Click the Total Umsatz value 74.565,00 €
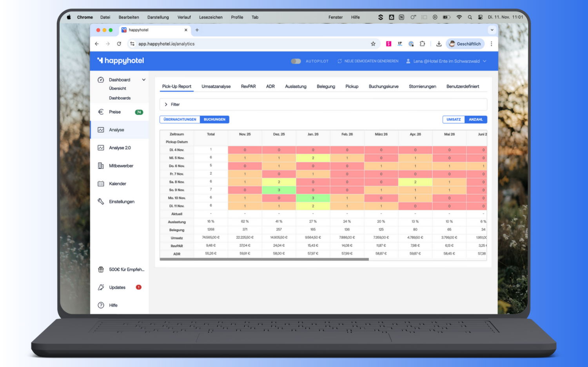This screenshot has width=588, height=367. (x=211, y=238)
